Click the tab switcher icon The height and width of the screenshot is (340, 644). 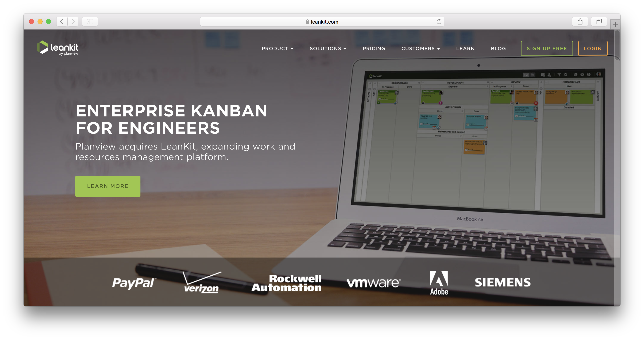[x=599, y=21]
